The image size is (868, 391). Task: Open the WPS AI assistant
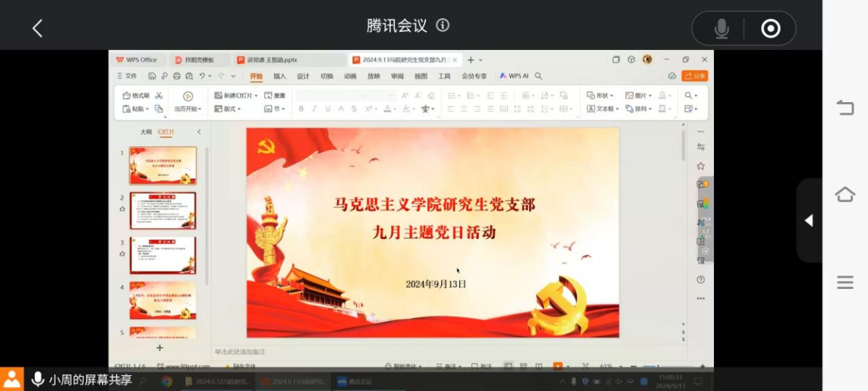tap(514, 76)
